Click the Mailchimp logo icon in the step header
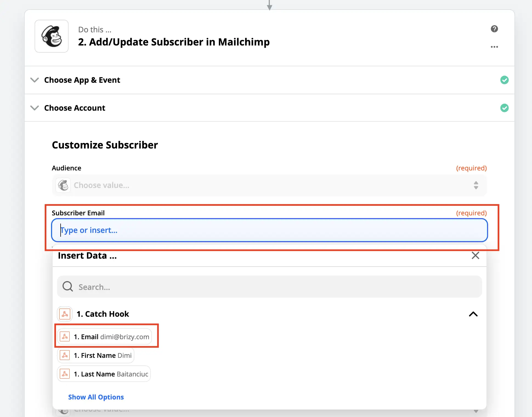 click(x=52, y=36)
